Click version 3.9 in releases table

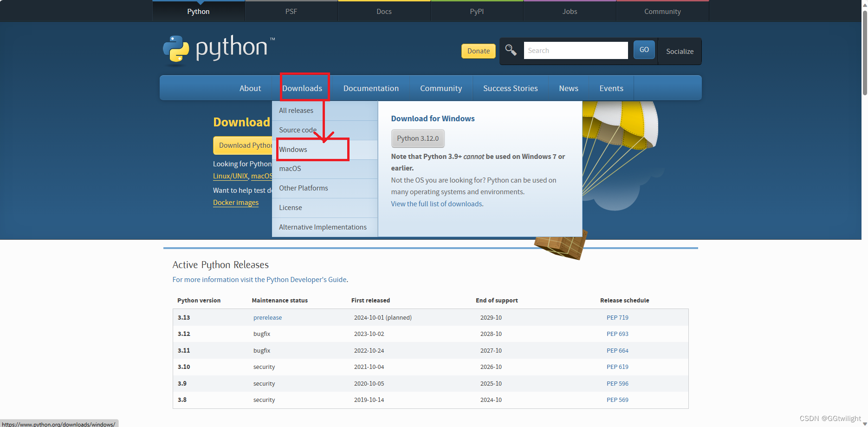coord(182,384)
